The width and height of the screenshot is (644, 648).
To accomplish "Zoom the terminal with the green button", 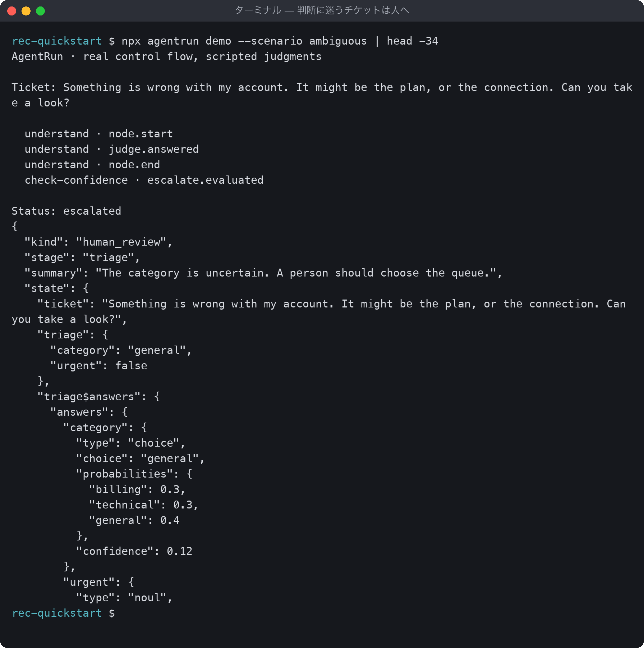I will 41,11.
